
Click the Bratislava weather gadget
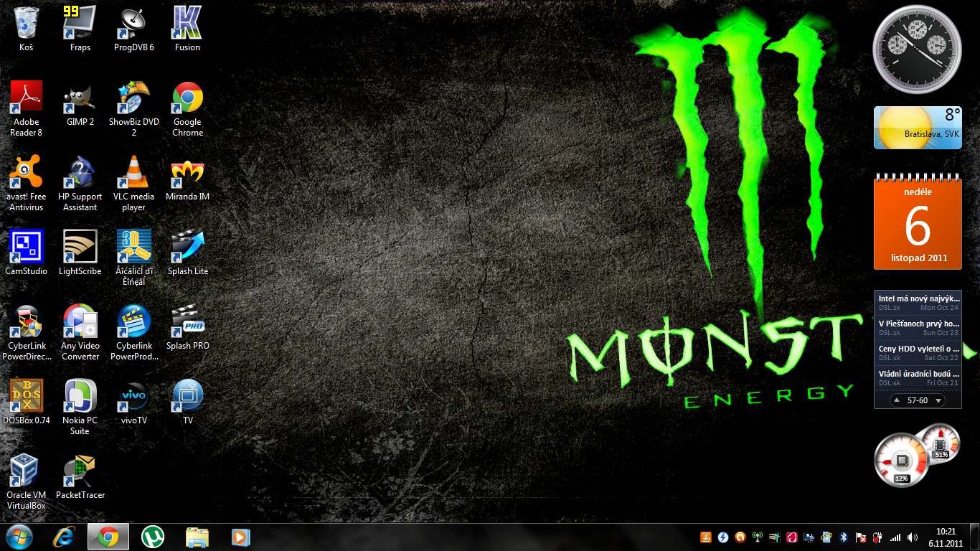[x=917, y=128]
